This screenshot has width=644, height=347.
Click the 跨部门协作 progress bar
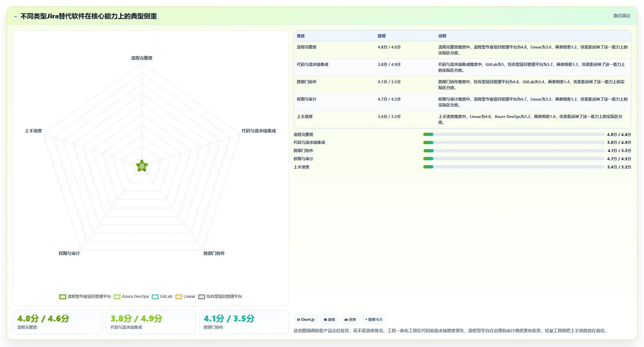(514, 151)
